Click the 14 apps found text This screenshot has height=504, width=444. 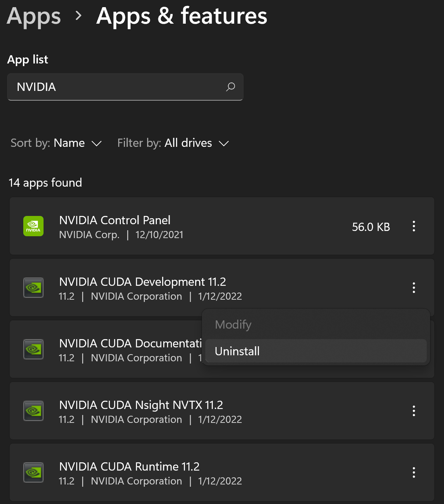(45, 183)
